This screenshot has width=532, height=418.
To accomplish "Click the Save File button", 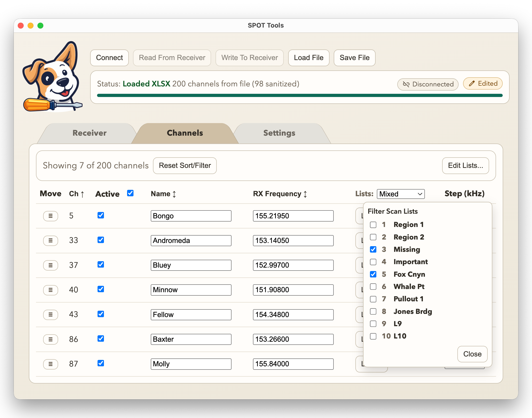I will [354, 58].
